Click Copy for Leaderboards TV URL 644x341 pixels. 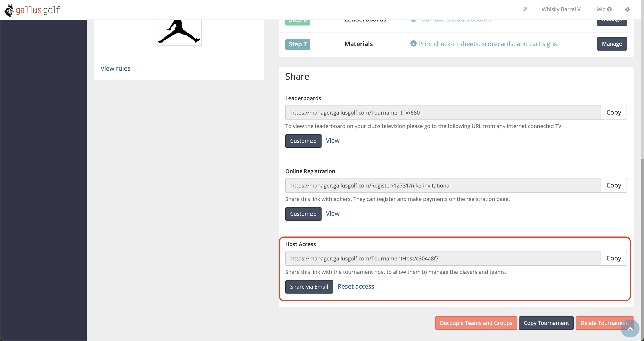point(614,112)
